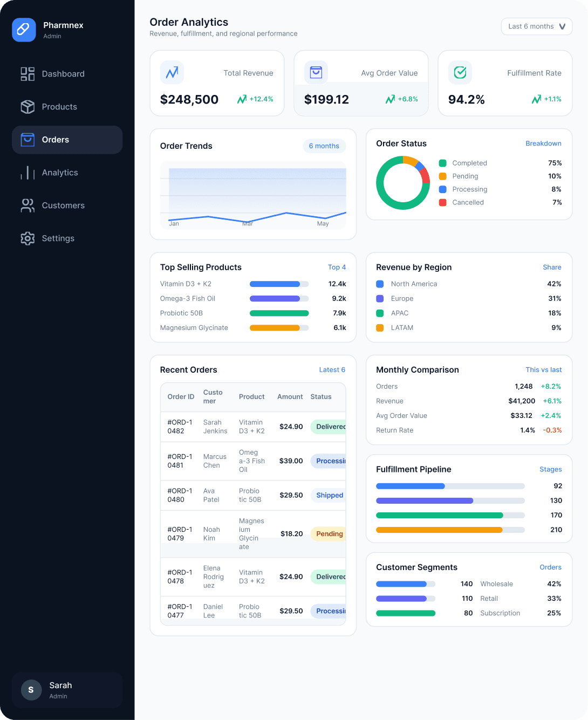Screen dimensions: 588x720
Task: Open the Sarah Admin profile card
Action: tap(67, 690)
